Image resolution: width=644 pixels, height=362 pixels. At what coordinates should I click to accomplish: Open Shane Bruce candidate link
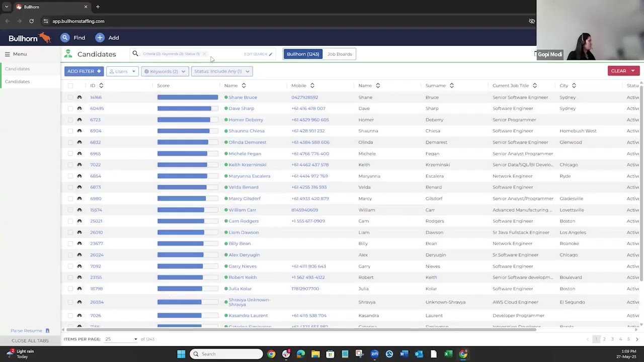(243, 97)
